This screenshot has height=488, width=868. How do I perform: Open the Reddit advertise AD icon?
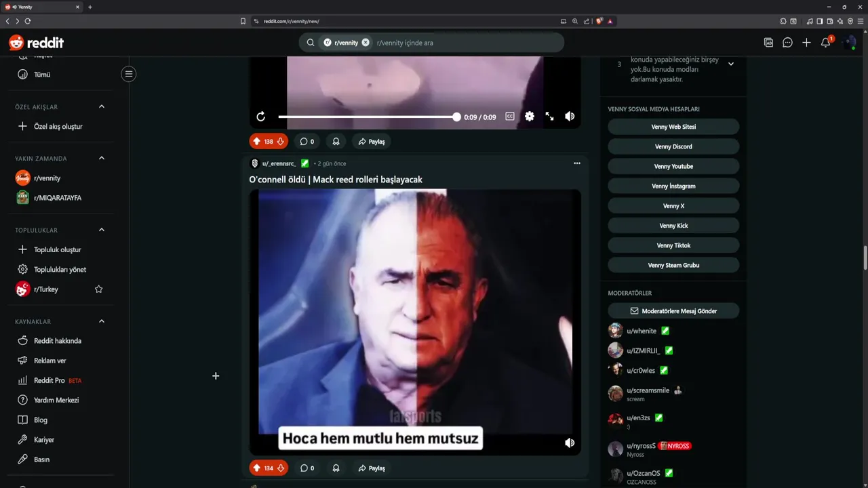click(x=768, y=43)
